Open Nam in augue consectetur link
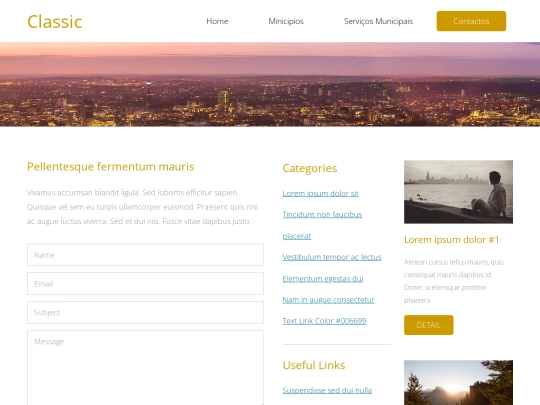This screenshot has width=540, height=405. (328, 300)
